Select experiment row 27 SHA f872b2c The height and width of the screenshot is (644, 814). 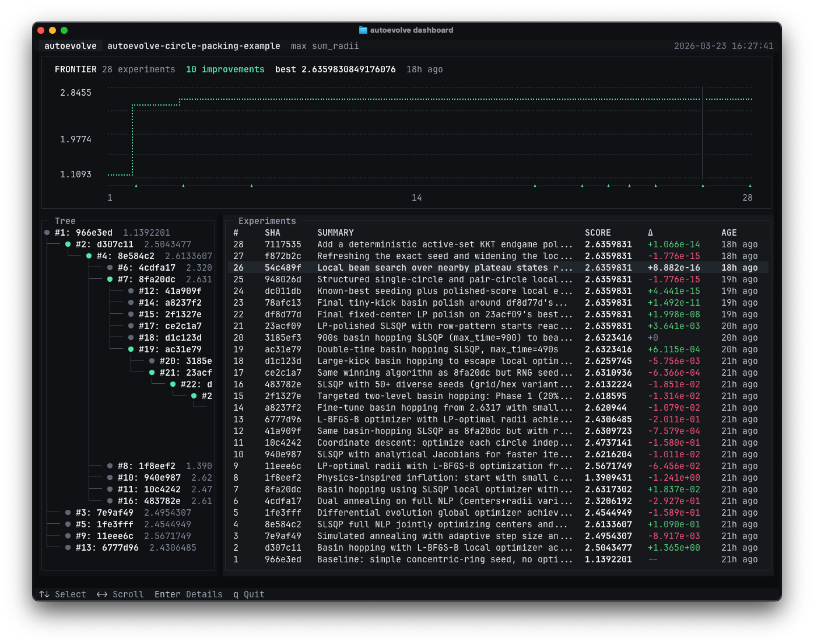499,256
